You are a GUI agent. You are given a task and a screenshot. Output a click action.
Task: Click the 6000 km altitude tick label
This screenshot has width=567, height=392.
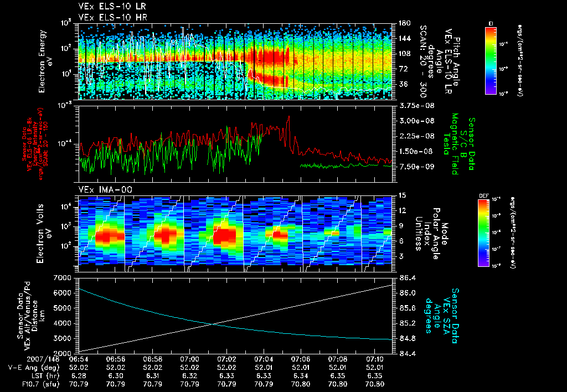click(62, 293)
